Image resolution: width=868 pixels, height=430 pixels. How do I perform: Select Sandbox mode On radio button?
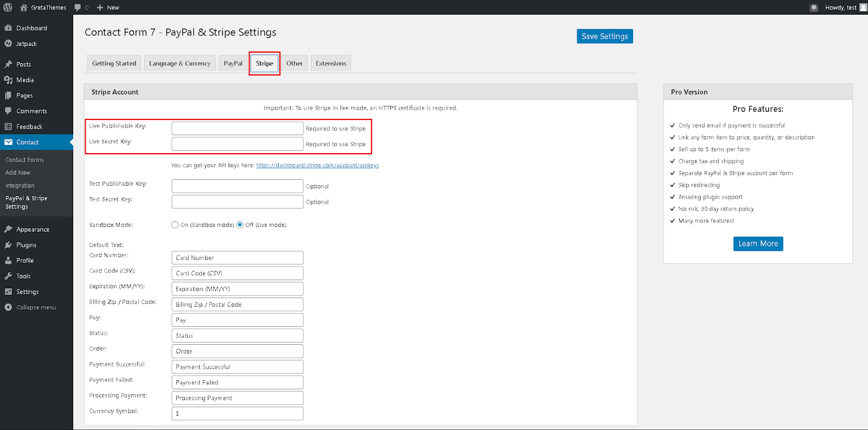point(175,225)
